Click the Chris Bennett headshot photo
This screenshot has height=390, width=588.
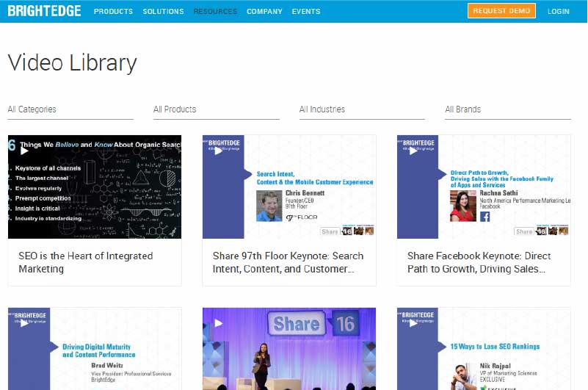[269, 206]
